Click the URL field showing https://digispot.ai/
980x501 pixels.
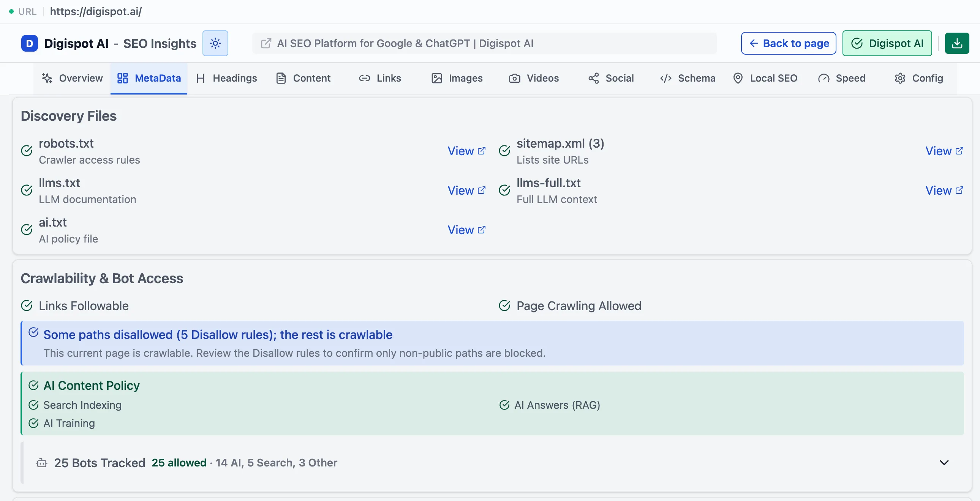coord(96,11)
